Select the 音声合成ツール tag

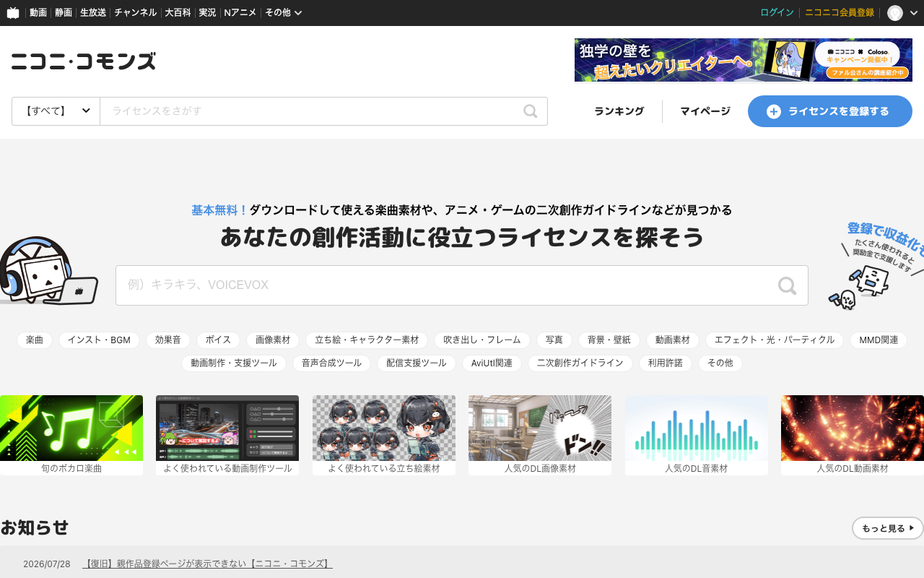click(332, 363)
